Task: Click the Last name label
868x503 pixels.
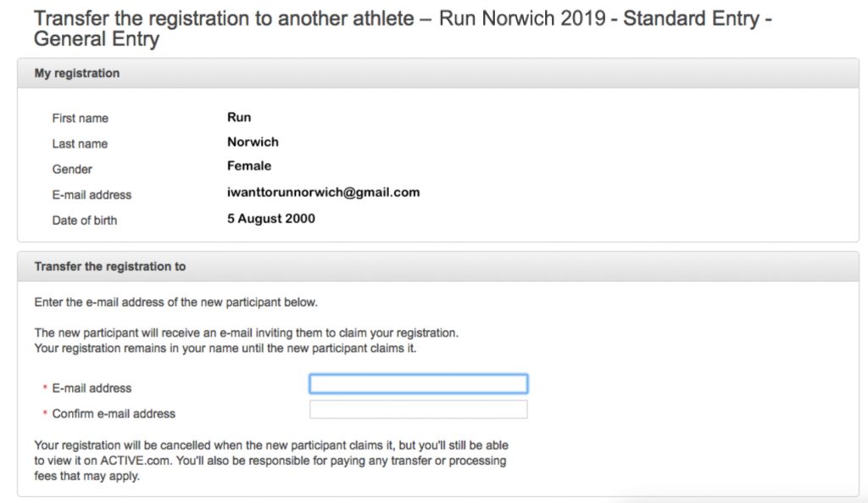Action: click(x=80, y=143)
